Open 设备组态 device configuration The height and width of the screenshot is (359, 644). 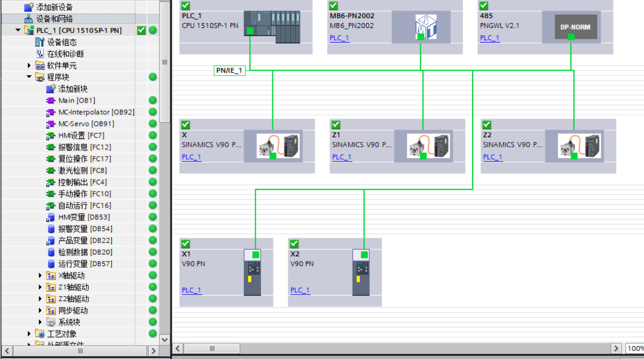[x=61, y=42]
